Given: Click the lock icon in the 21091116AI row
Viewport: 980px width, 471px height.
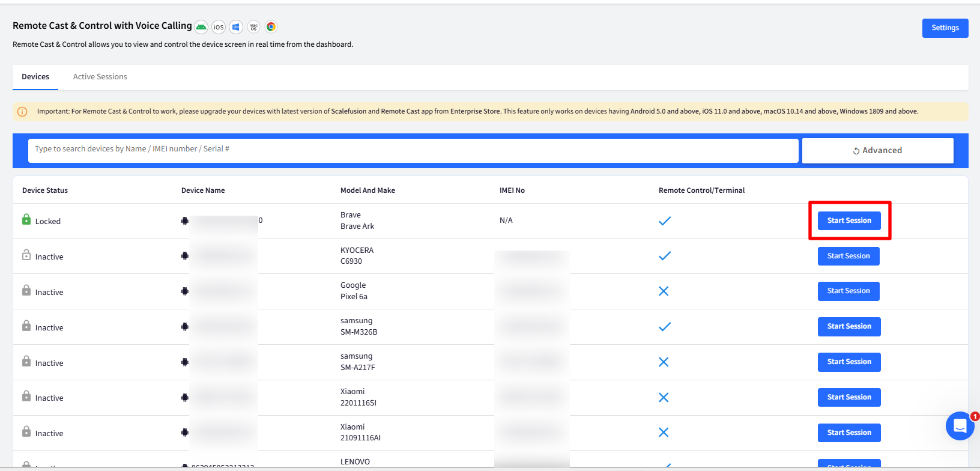Looking at the screenshot, I should 26,431.
